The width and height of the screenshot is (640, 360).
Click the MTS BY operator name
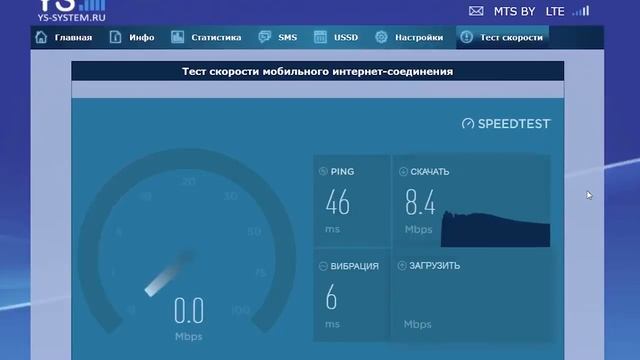[514, 11]
